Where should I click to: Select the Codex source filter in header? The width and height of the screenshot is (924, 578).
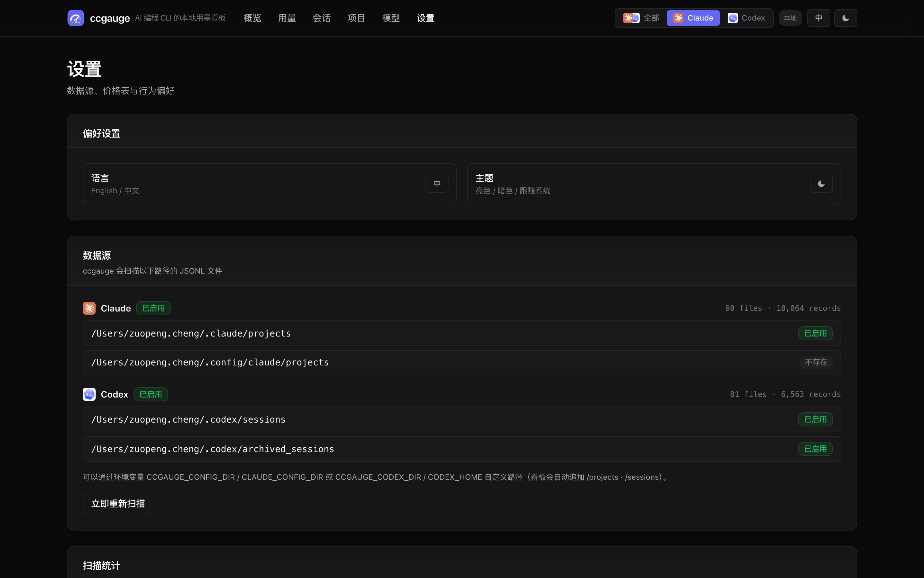coord(747,18)
